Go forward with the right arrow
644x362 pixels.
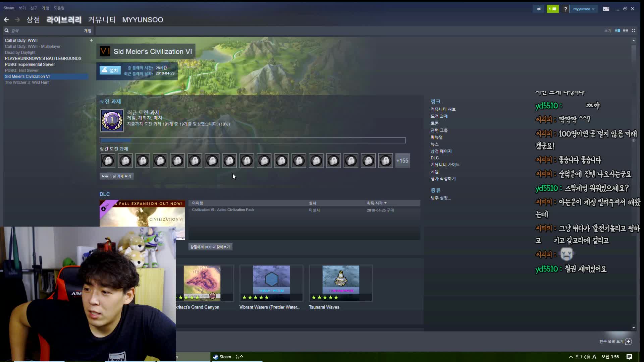pos(17,20)
